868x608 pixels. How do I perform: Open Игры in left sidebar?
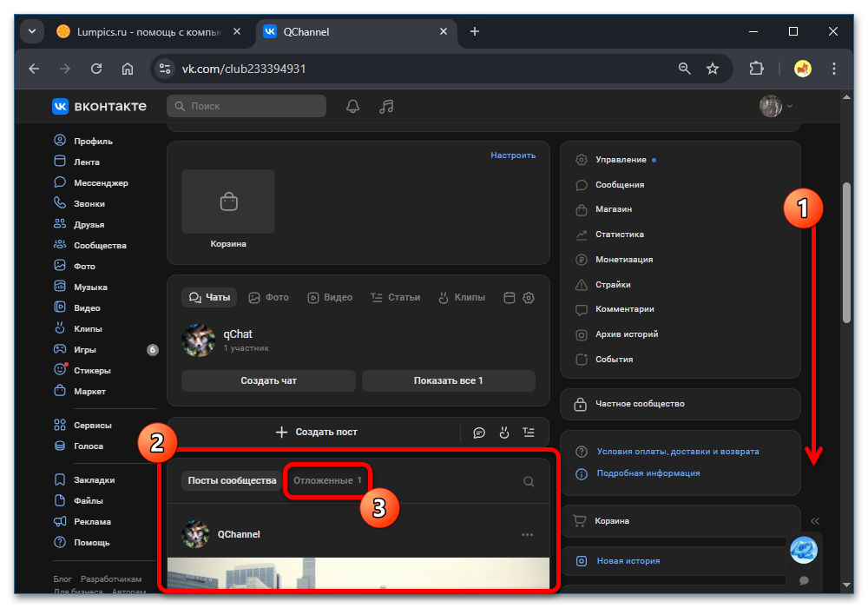[x=85, y=350]
